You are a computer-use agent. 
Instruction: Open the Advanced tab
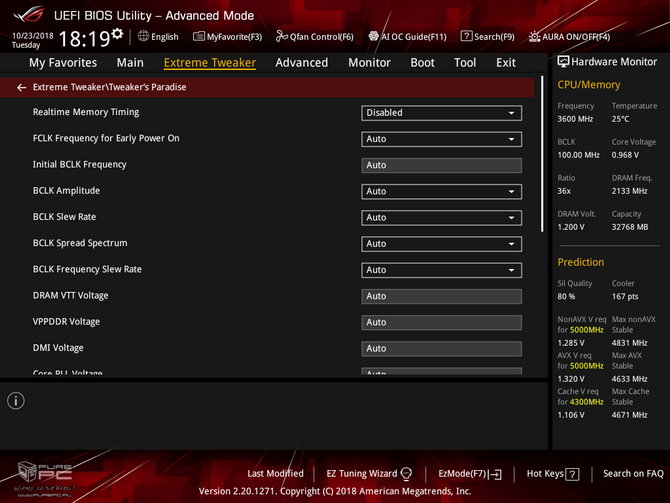click(x=302, y=63)
